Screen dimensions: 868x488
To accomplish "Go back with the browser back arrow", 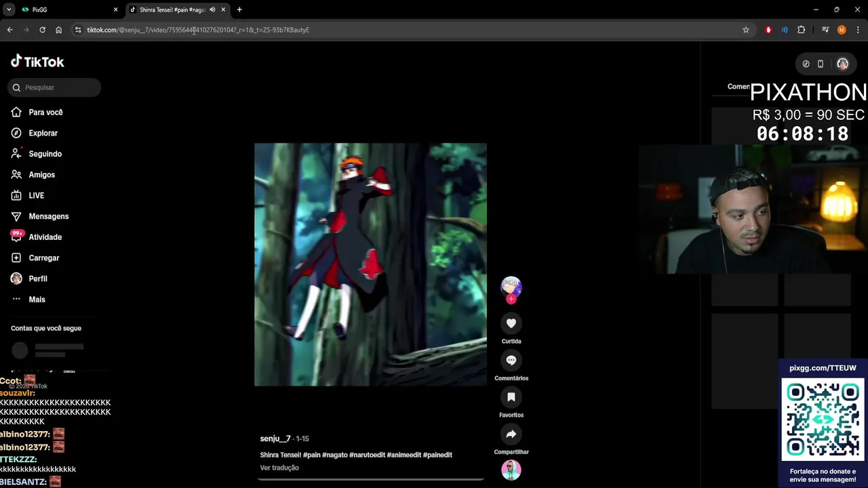I will pos(10,30).
